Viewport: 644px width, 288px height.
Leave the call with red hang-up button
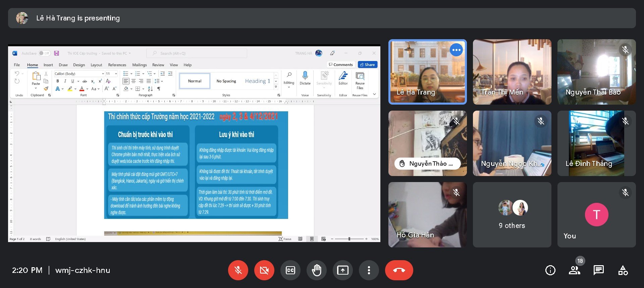(399, 270)
